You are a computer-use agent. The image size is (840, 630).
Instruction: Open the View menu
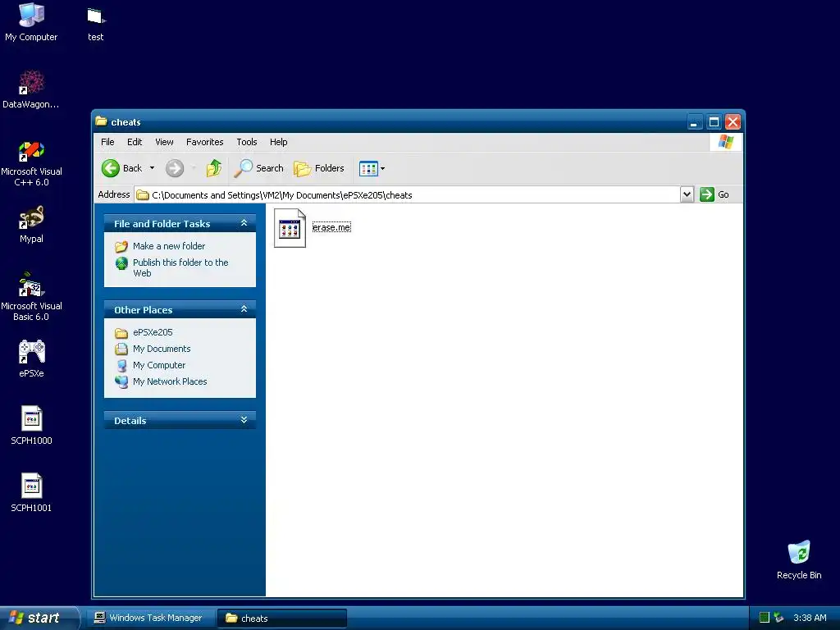click(x=164, y=142)
